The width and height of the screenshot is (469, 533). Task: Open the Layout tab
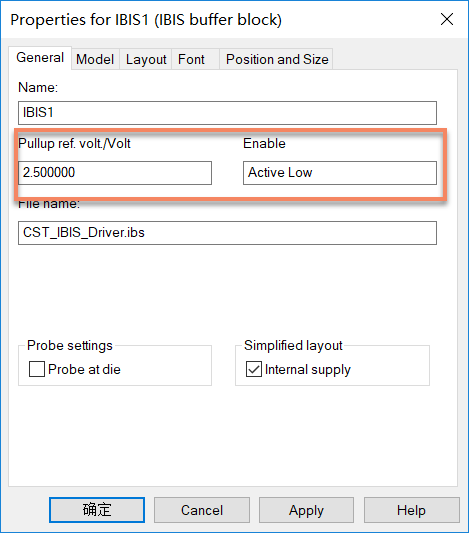point(146,59)
